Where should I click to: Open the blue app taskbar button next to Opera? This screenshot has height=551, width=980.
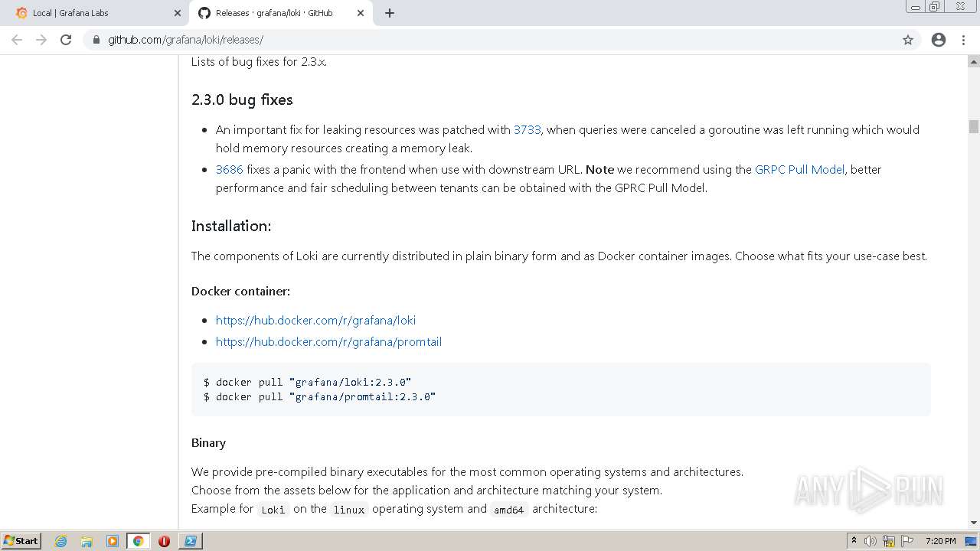[x=190, y=541]
